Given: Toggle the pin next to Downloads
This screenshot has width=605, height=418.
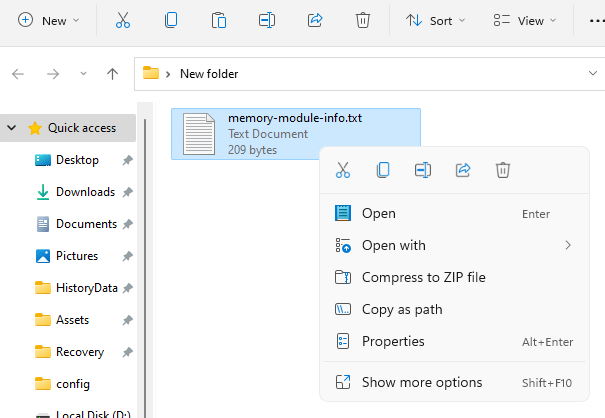Looking at the screenshot, I should [x=127, y=192].
